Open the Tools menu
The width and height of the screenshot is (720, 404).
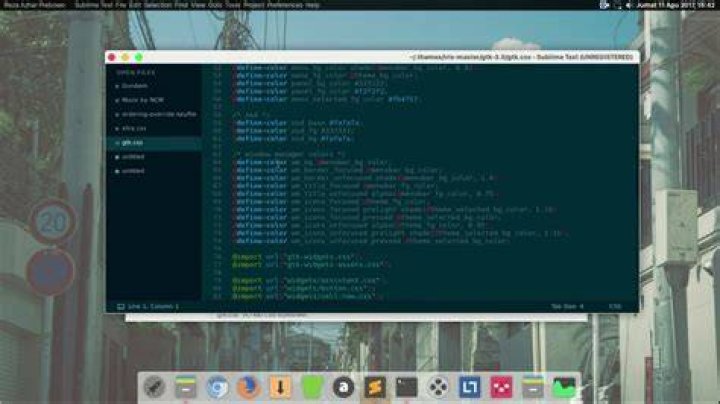[233, 5]
